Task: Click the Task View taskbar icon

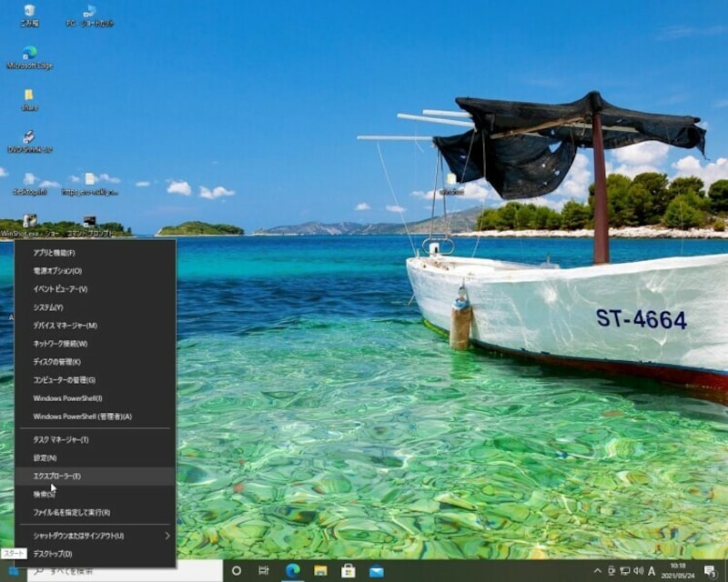Action: click(264, 570)
